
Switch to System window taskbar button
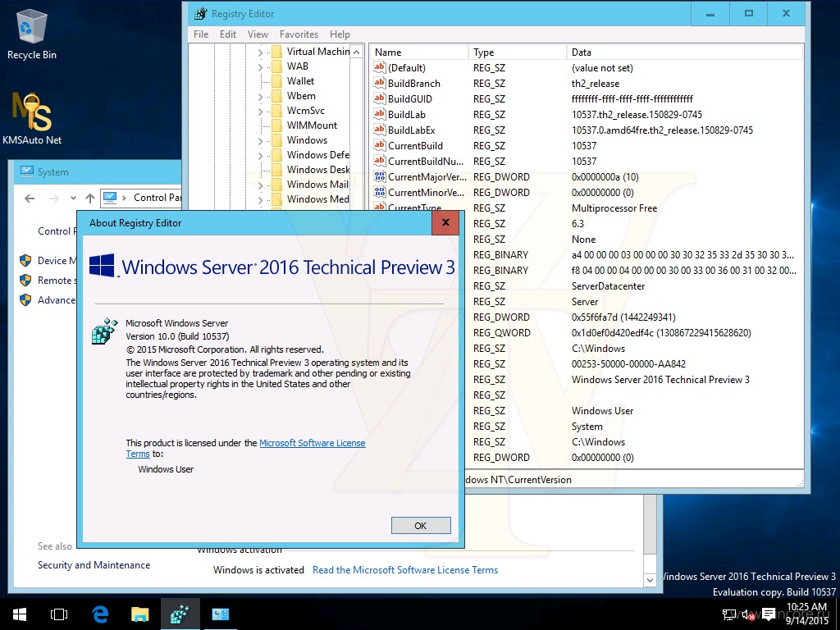(x=220, y=614)
